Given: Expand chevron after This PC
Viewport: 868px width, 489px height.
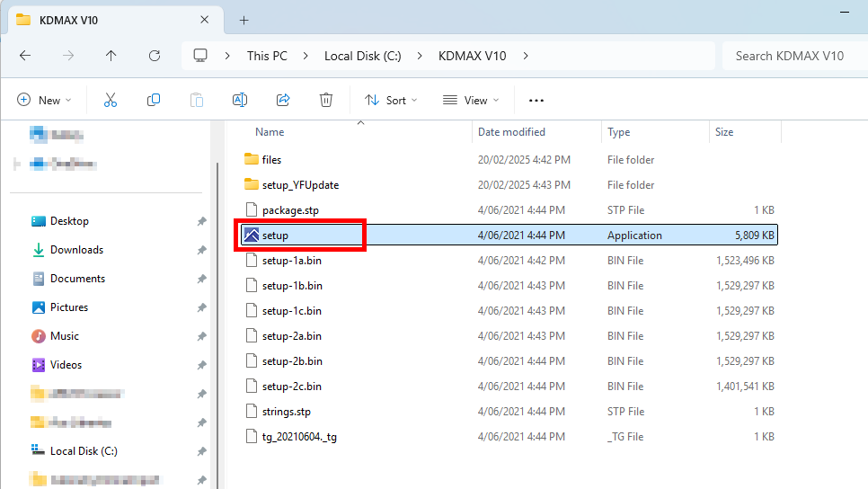Looking at the screenshot, I should [306, 56].
